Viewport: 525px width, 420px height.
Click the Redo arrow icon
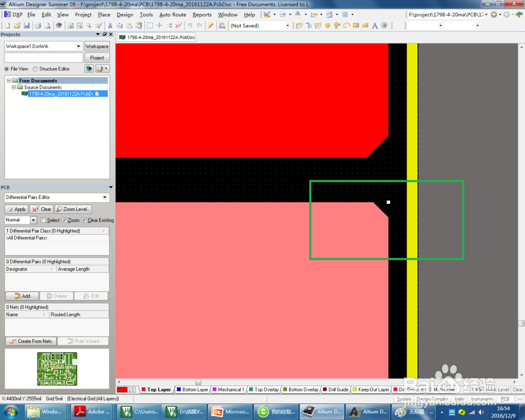tap(199, 25)
